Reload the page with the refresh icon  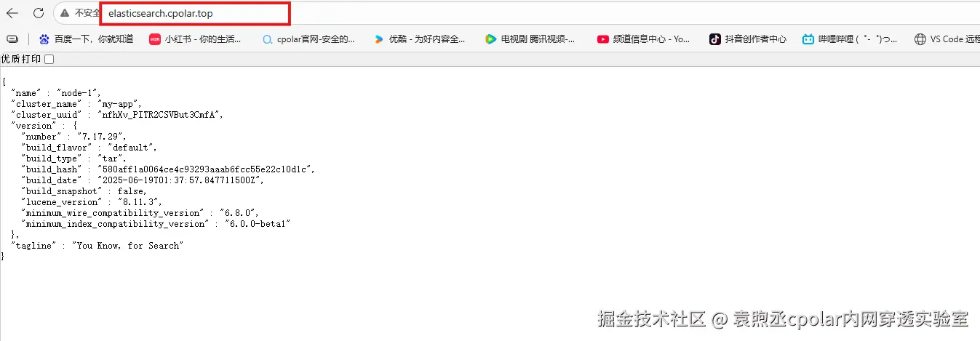[39, 13]
